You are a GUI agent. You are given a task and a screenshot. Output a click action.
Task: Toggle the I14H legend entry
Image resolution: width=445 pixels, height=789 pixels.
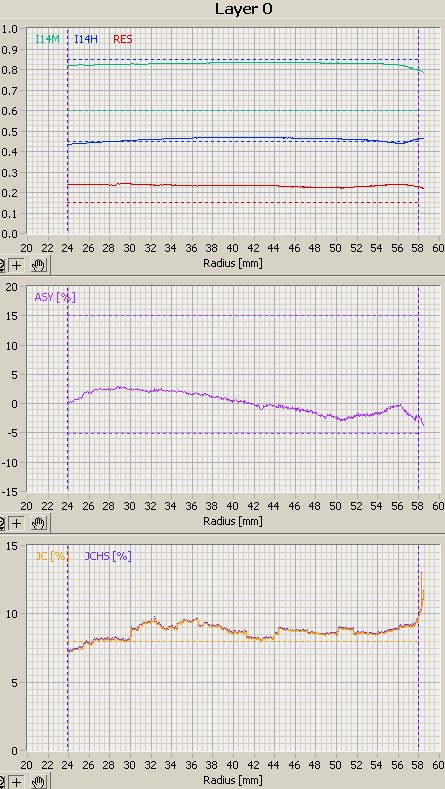86,39
